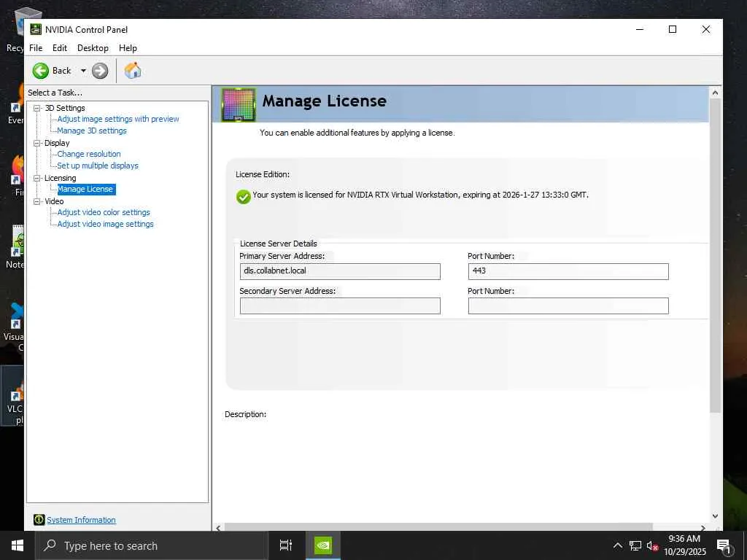The height and width of the screenshot is (560, 747).
Task: Select Manage 3D settings
Action: (92, 131)
